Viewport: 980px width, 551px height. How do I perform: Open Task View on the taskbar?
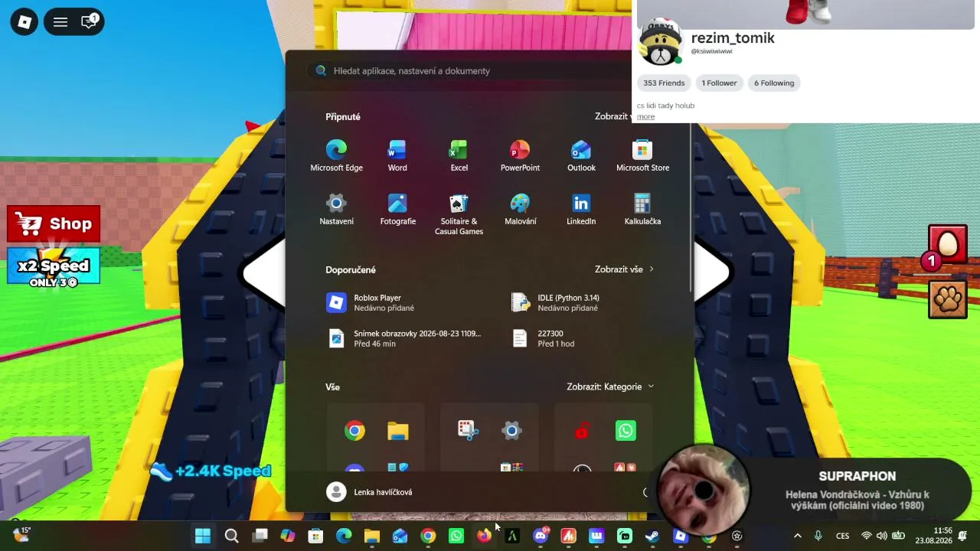pos(260,536)
